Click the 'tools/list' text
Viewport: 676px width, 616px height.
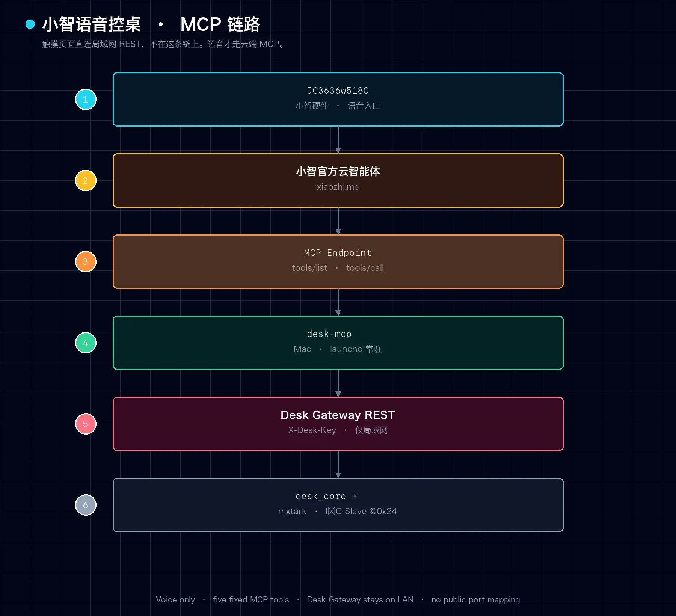[x=309, y=268]
